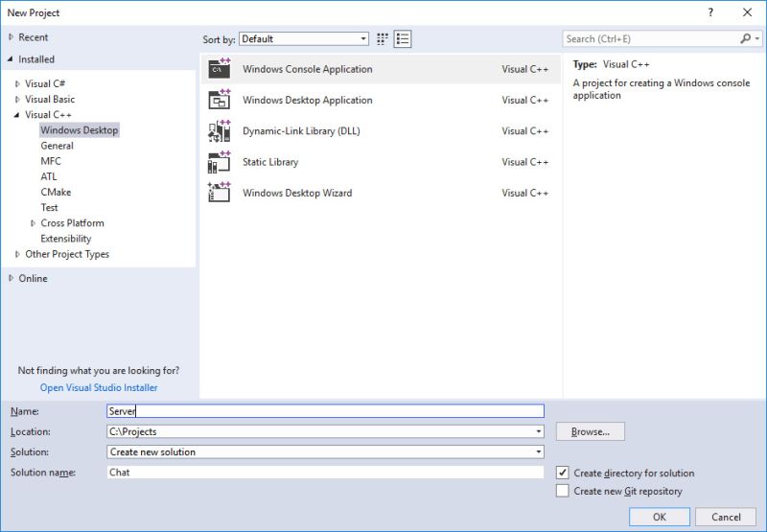The height and width of the screenshot is (532, 767).
Task: Select the Cross Platform tree label
Action: [73, 223]
